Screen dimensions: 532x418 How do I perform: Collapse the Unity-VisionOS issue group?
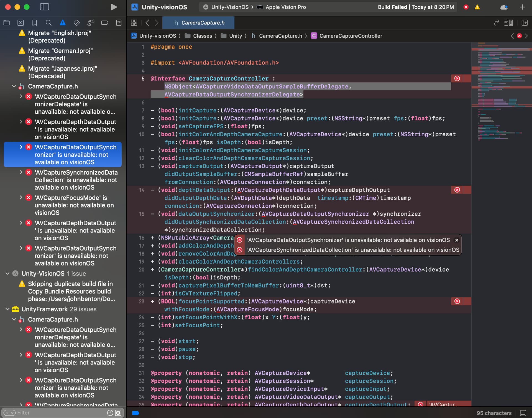pyautogui.click(x=7, y=274)
